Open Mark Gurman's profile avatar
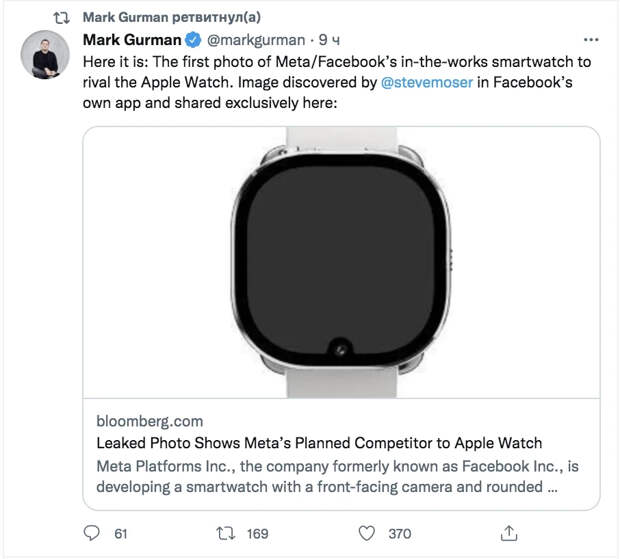This screenshot has width=620, height=559. pos(45,55)
